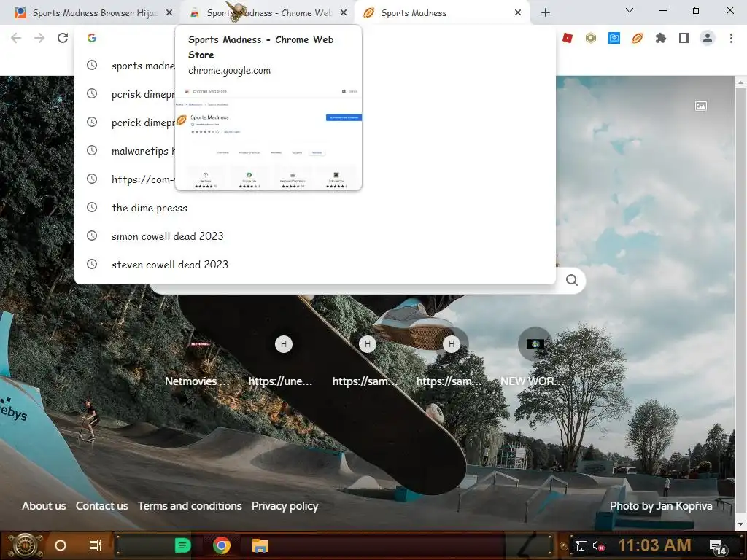
Task: Go back with the browser back arrow
Action: click(16, 38)
